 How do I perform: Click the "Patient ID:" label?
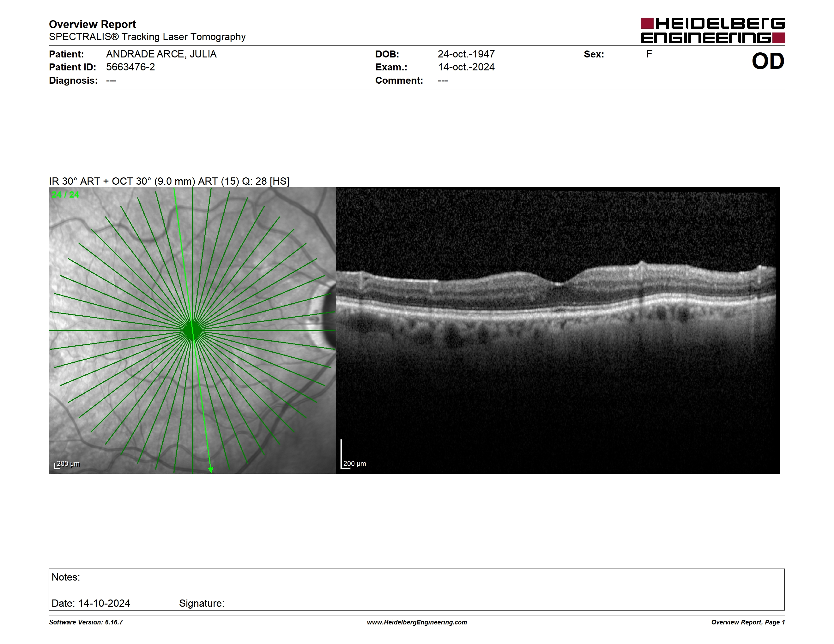[73, 67]
